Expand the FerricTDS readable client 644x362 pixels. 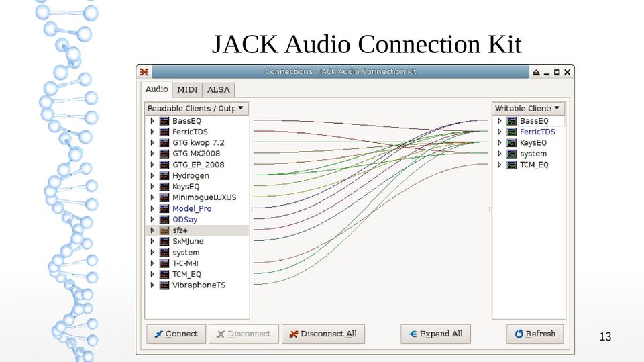(x=152, y=132)
